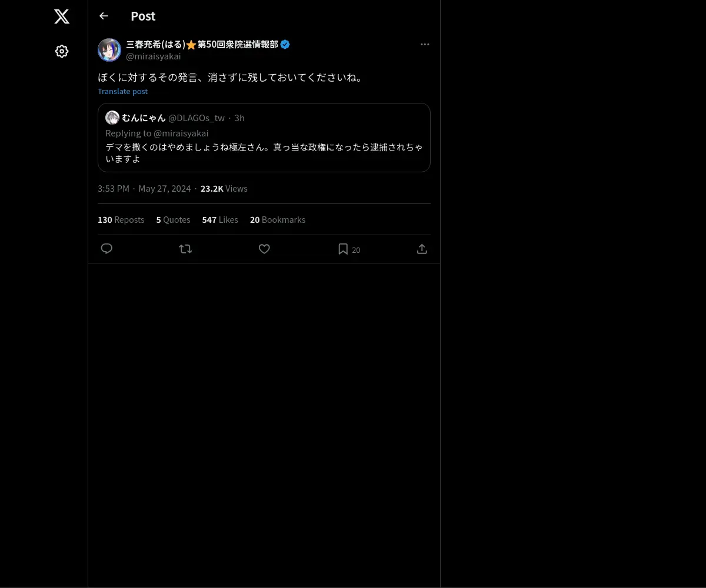Open the share upload icon
This screenshot has width=706, height=588.
tap(422, 249)
